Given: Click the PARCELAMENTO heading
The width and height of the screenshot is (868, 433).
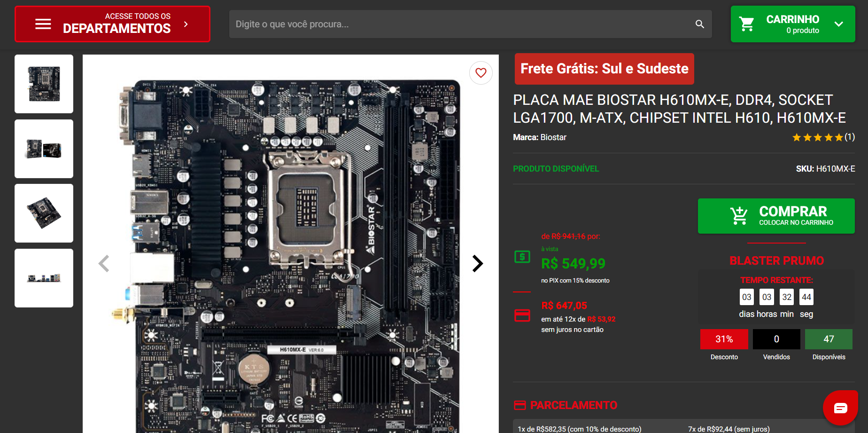Looking at the screenshot, I should 573,405.
